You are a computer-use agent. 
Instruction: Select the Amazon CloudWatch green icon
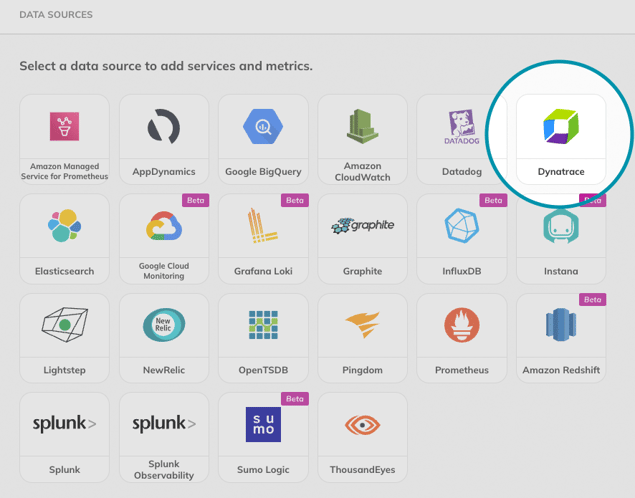pos(362,126)
